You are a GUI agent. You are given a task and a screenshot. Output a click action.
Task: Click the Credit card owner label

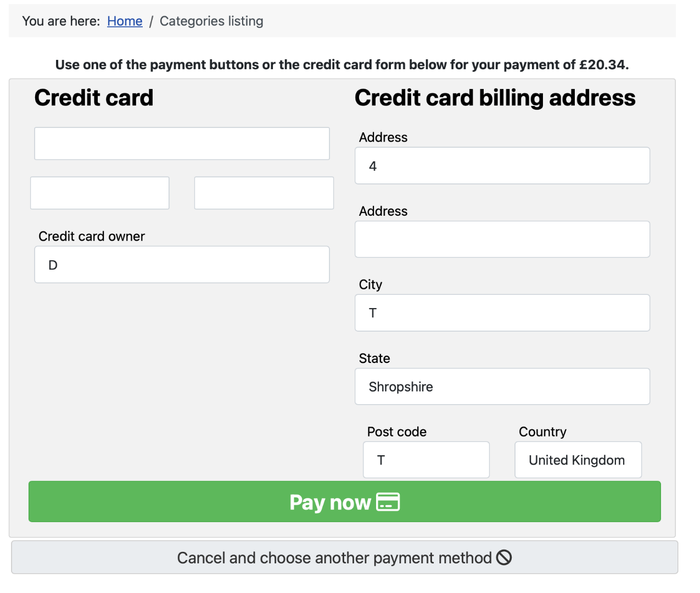pyautogui.click(x=92, y=236)
